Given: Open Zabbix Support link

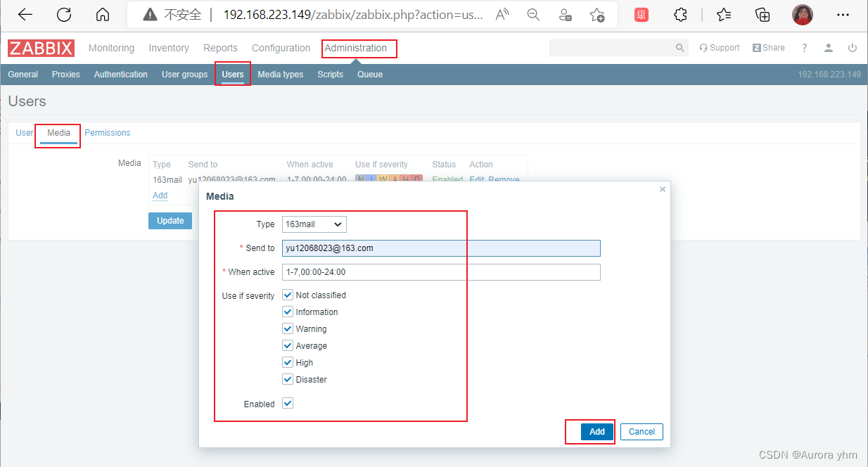Looking at the screenshot, I should point(719,48).
